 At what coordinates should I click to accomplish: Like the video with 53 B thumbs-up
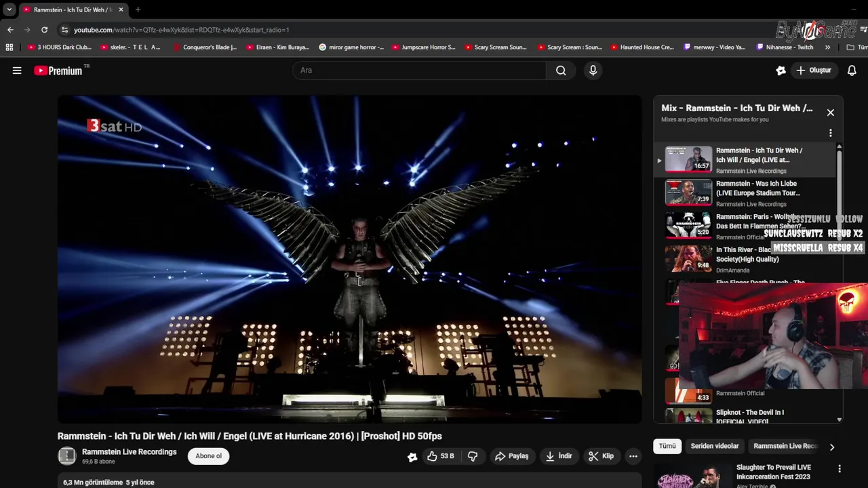tap(441, 456)
